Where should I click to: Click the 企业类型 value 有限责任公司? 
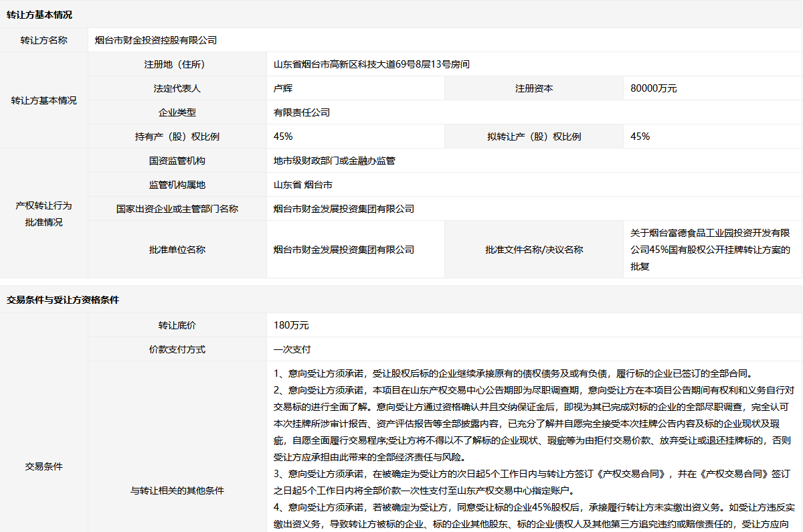pos(302,112)
